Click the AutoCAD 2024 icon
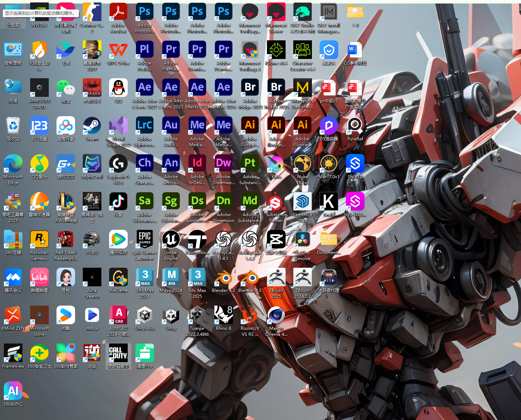The height and width of the screenshot is (420, 521). coord(118,321)
